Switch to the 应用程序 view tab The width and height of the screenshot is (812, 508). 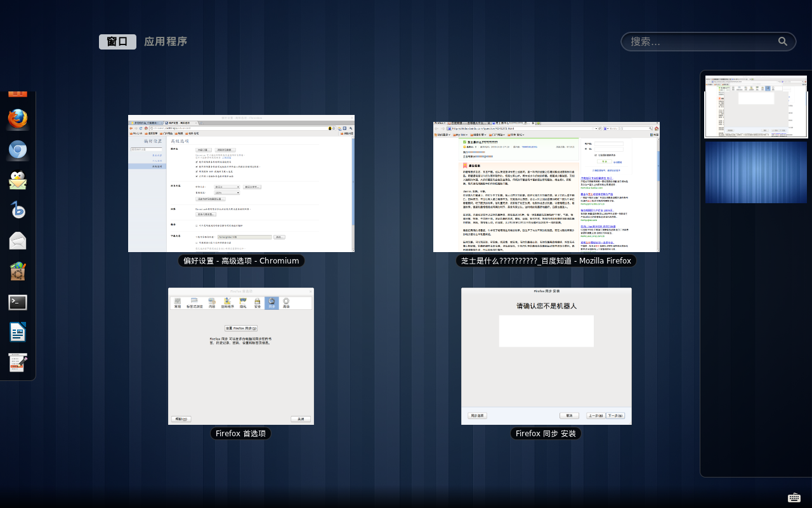(x=166, y=41)
